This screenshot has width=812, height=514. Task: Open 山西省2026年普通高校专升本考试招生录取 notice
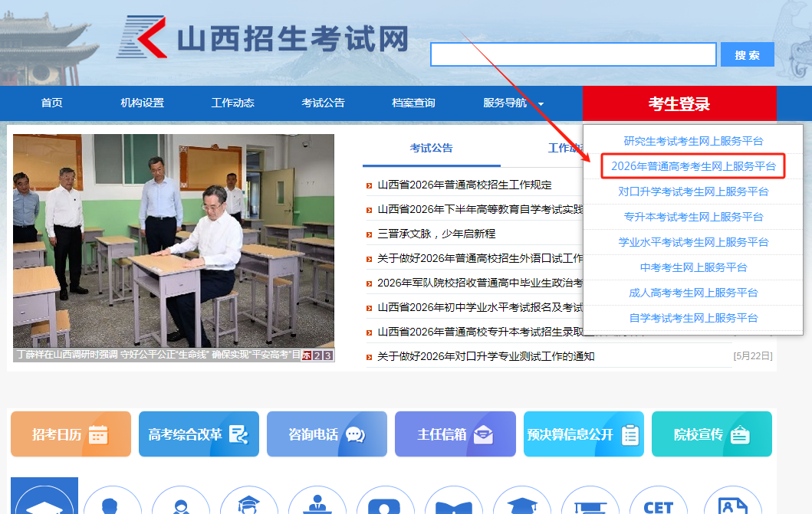coord(480,332)
